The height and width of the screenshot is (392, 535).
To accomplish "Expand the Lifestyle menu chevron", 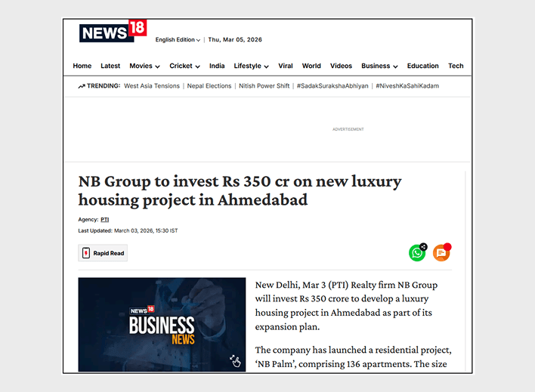I will tap(267, 67).
